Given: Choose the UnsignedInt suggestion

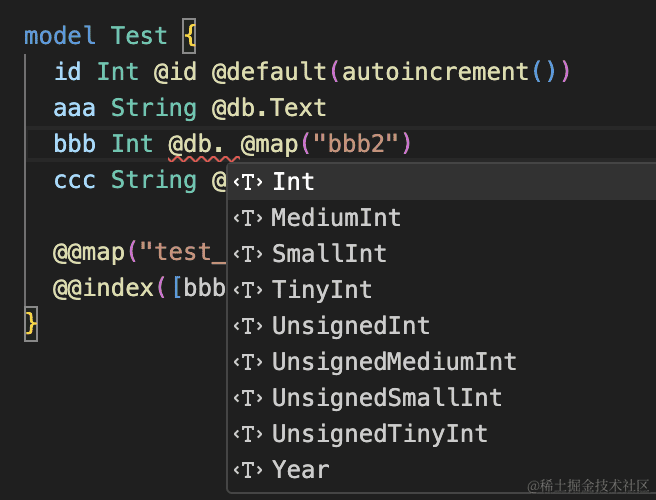Looking at the screenshot, I should [x=351, y=326].
